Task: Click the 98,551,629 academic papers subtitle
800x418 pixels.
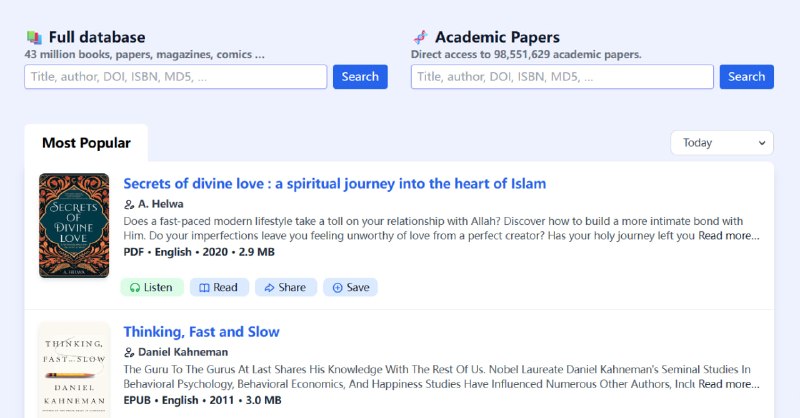Action: click(x=526, y=55)
